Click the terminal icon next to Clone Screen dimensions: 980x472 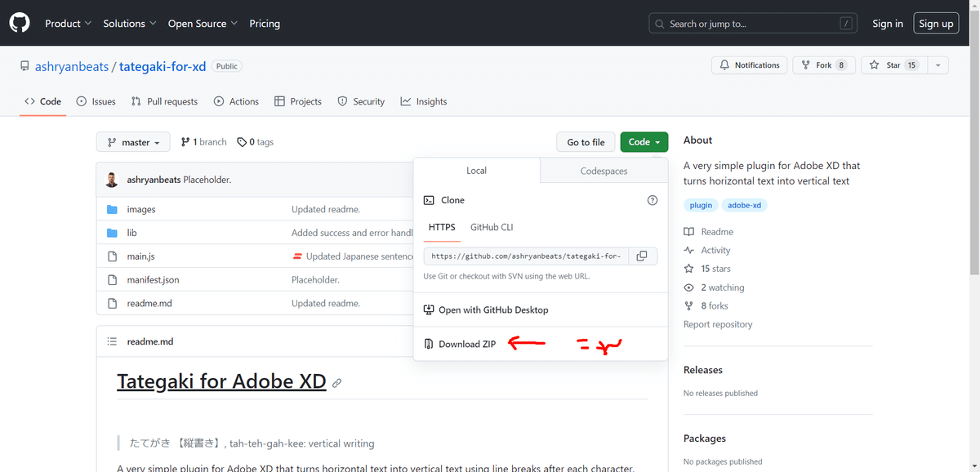(429, 200)
